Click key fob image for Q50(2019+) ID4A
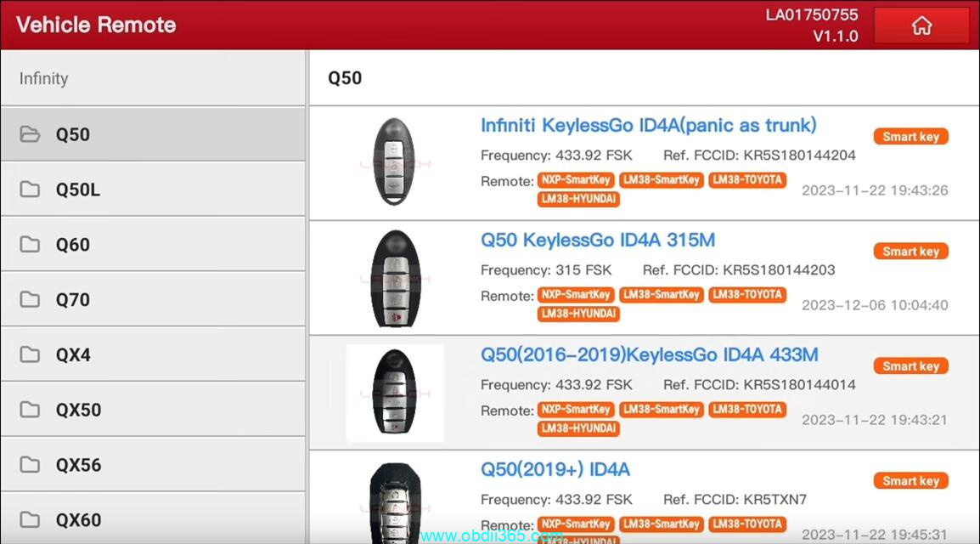Viewport: 980px width, 544px height. coord(395,502)
